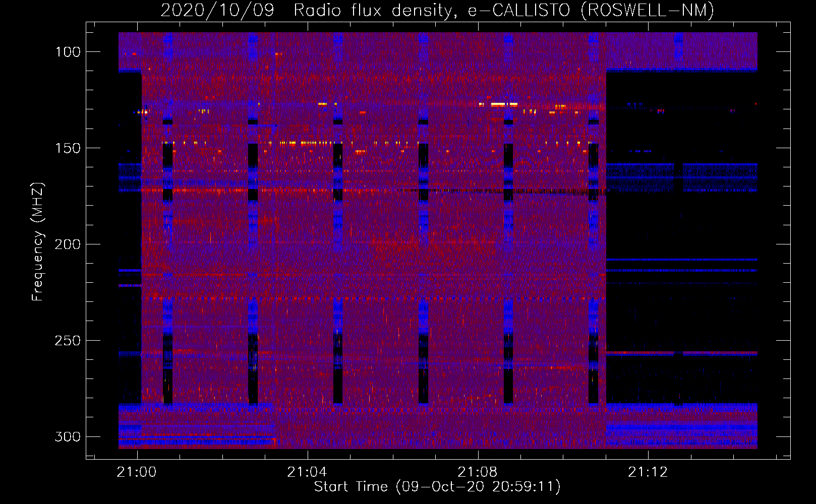Click the 250 frequency tick label
The height and width of the screenshot is (504, 816).
[x=68, y=341]
